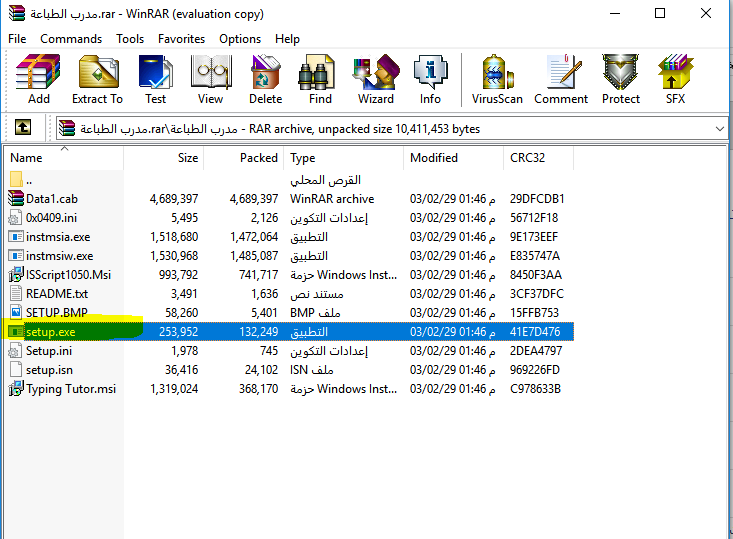The height and width of the screenshot is (539, 733).
Task: Launch the Wizard icon
Action: click(x=376, y=72)
